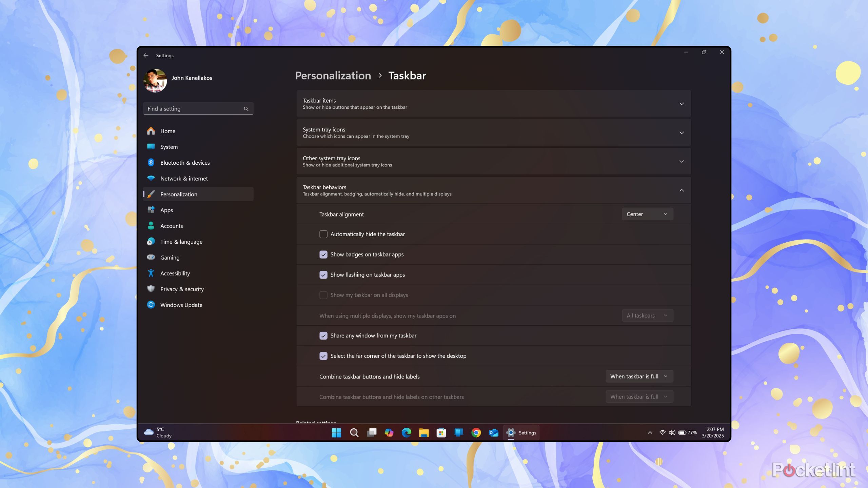Viewport: 868px width, 488px height.
Task: Launch Copilot from the taskbar
Action: (389, 432)
